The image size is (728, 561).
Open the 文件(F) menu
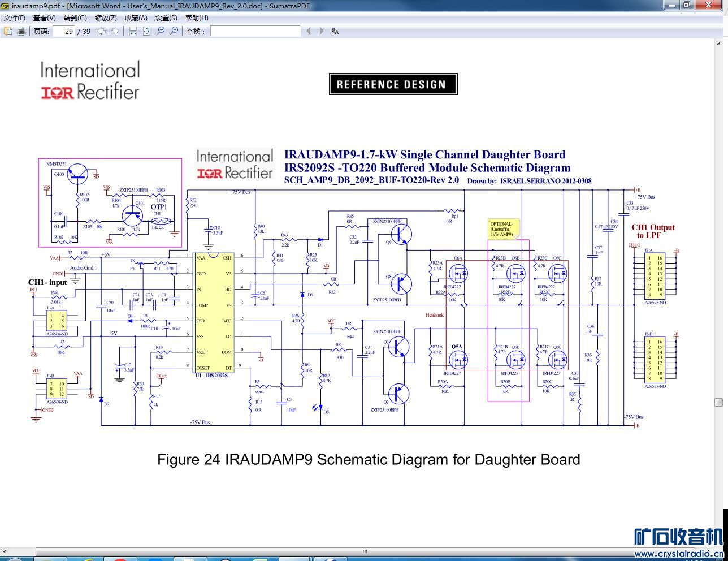point(15,18)
